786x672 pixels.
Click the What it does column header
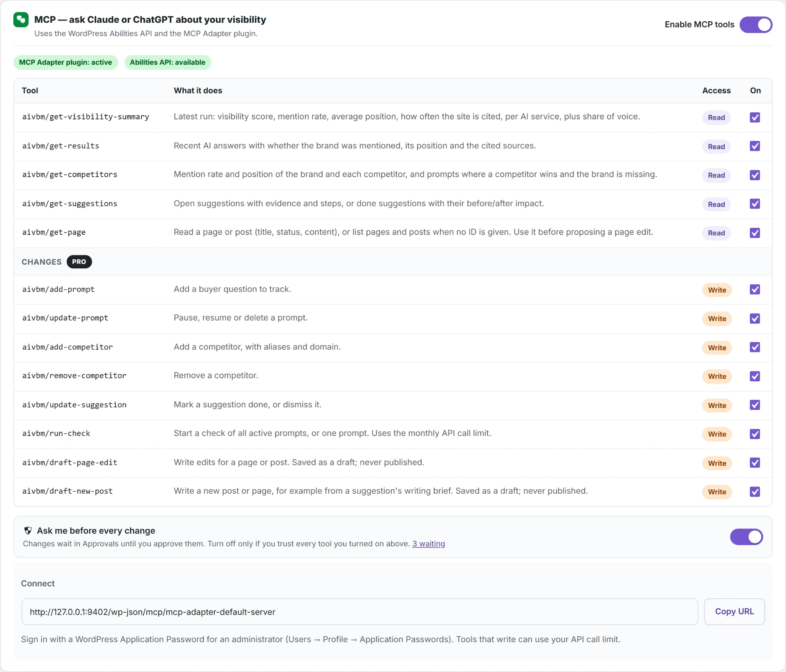(x=198, y=90)
